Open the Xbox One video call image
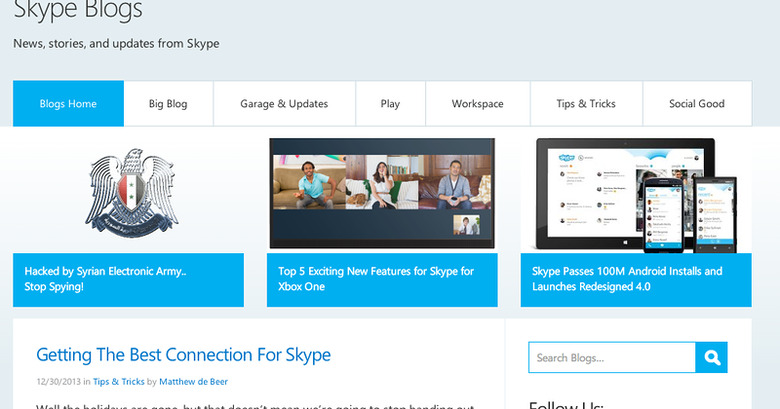This screenshot has width=780, height=409. click(x=382, y=193)
